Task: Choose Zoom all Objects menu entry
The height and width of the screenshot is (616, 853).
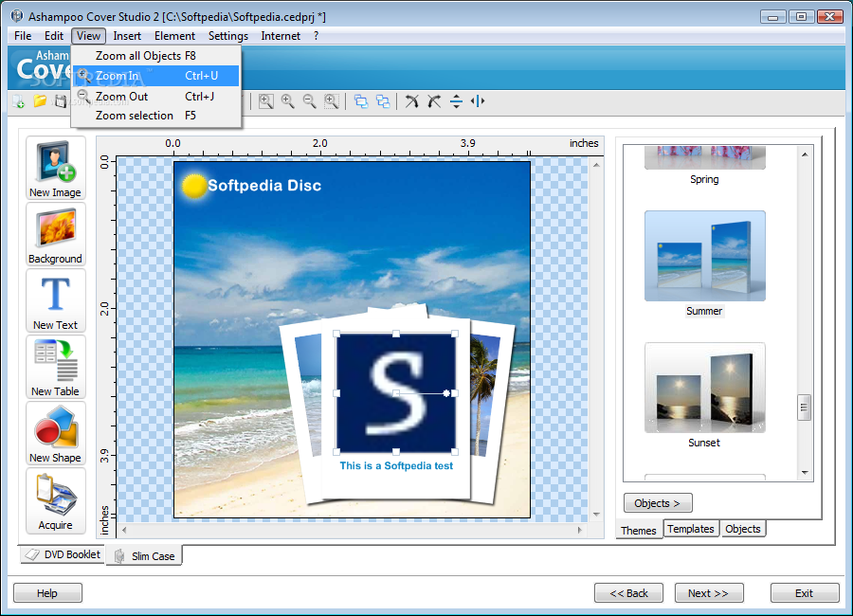Action: 155,56
